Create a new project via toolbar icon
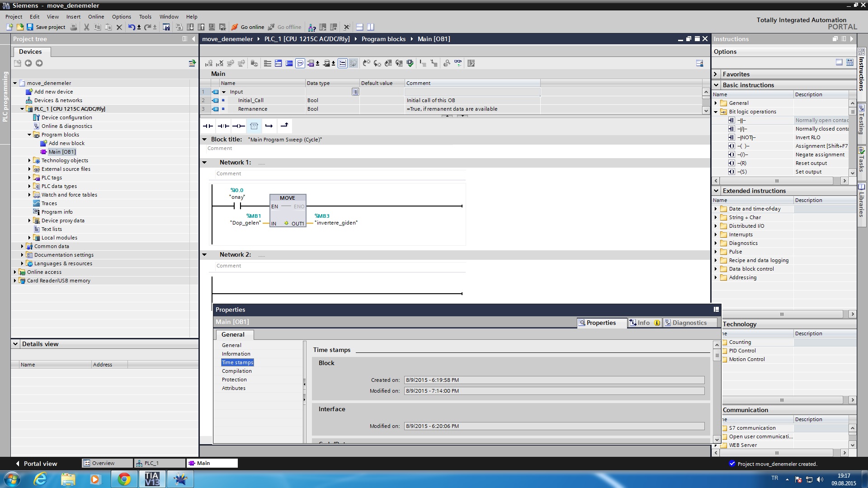This screenshot has width=868, height=488. (9, 27)
